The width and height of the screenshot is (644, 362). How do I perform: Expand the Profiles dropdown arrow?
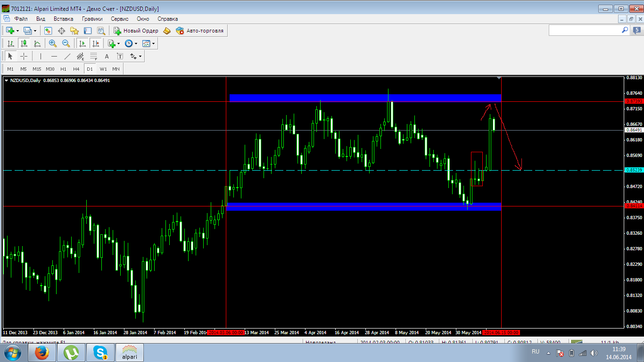(35, 31)
